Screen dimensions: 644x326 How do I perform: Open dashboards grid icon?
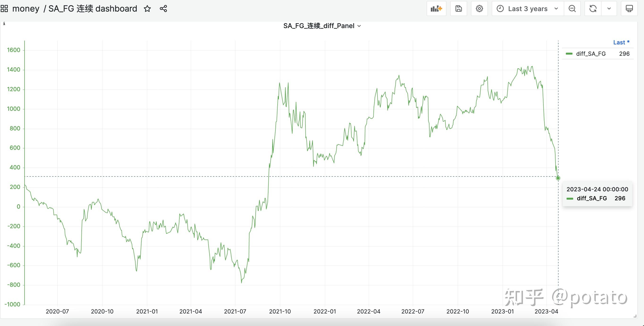coord(4,9)
